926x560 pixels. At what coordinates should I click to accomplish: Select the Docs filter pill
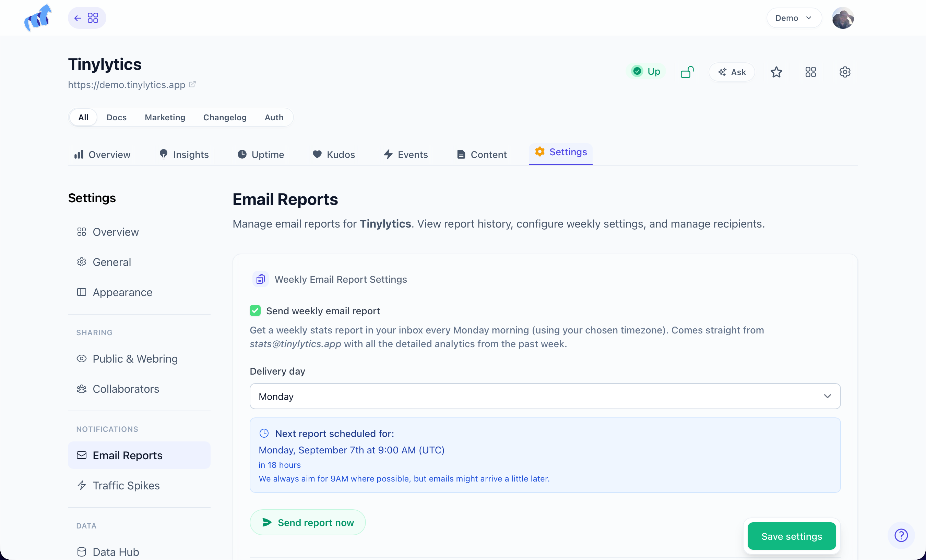click(x=117, y=118)
